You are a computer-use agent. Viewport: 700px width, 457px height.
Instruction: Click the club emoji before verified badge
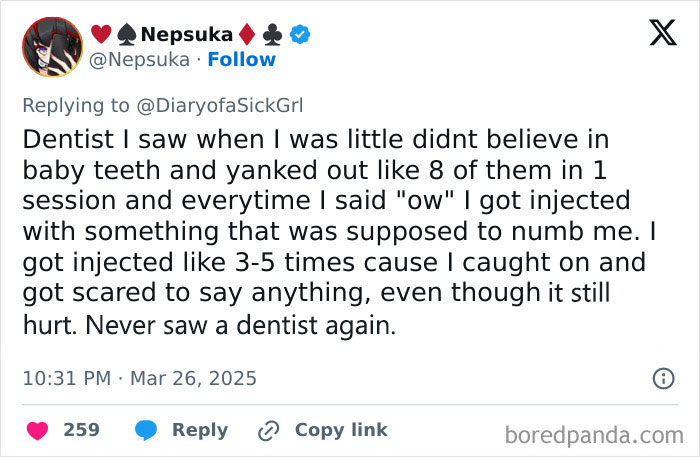coord(273,35)
